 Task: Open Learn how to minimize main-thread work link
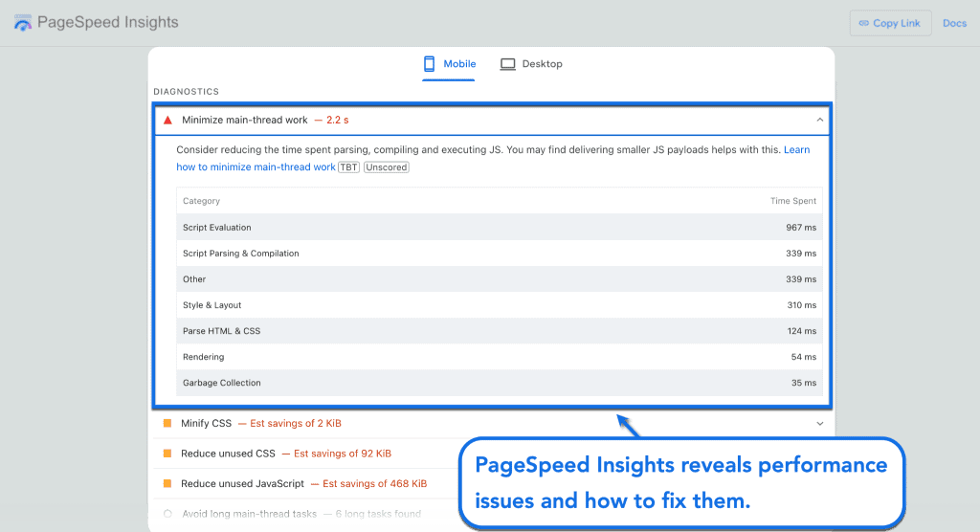click(256, 166)
